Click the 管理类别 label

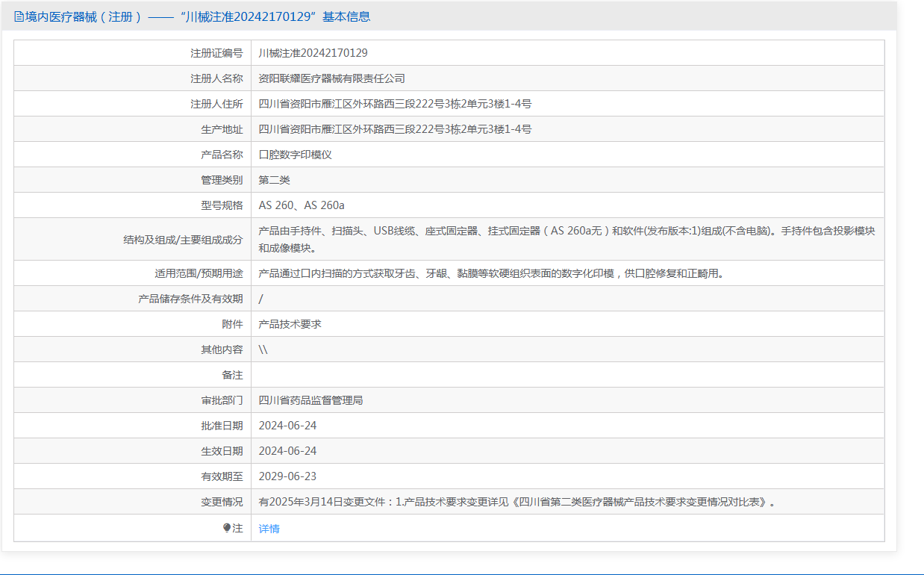click(x=222, y=180)
